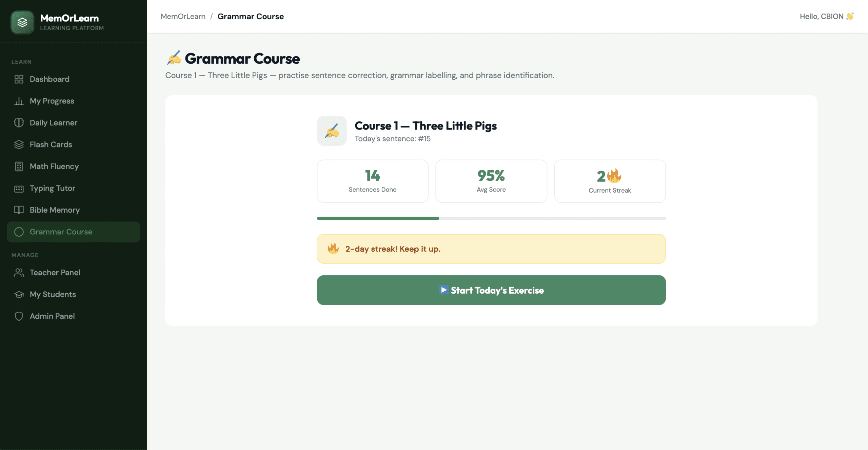Select the active Grammar Course item
The width and height of the screenshot is (868, 450).
(73, 232)
